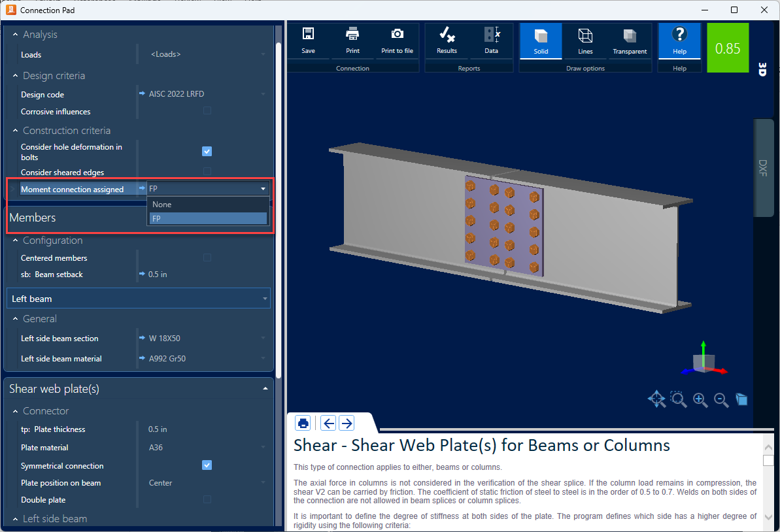Click the left panel vertical scrollbar

pos(279,209)
